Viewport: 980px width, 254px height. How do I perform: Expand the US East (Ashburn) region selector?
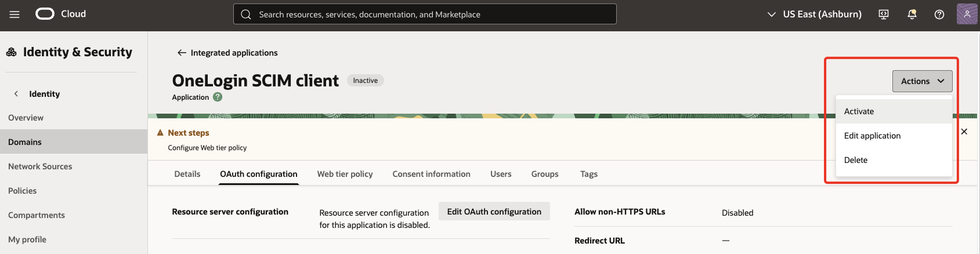pos(815,14)
